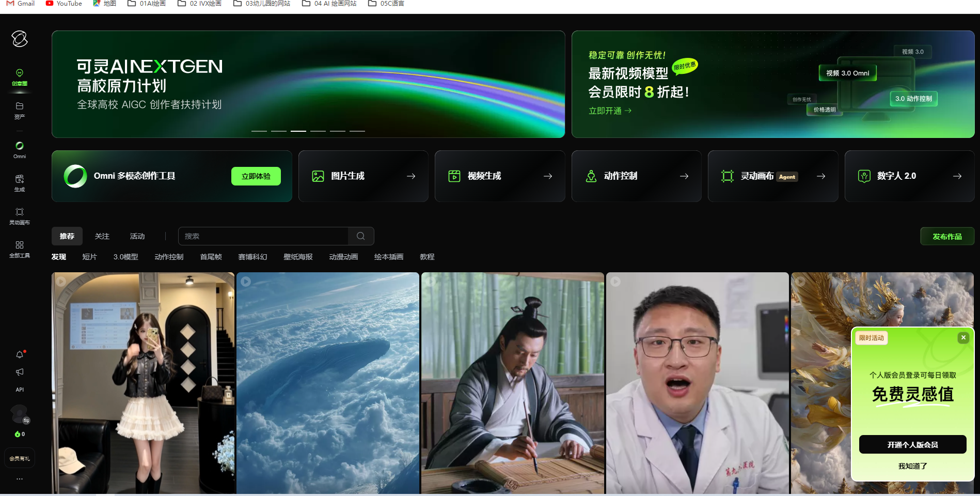The width and height of the screenshot is (980, 496).
Task: Open the notifications bell icon
Action: click(20, 354)
